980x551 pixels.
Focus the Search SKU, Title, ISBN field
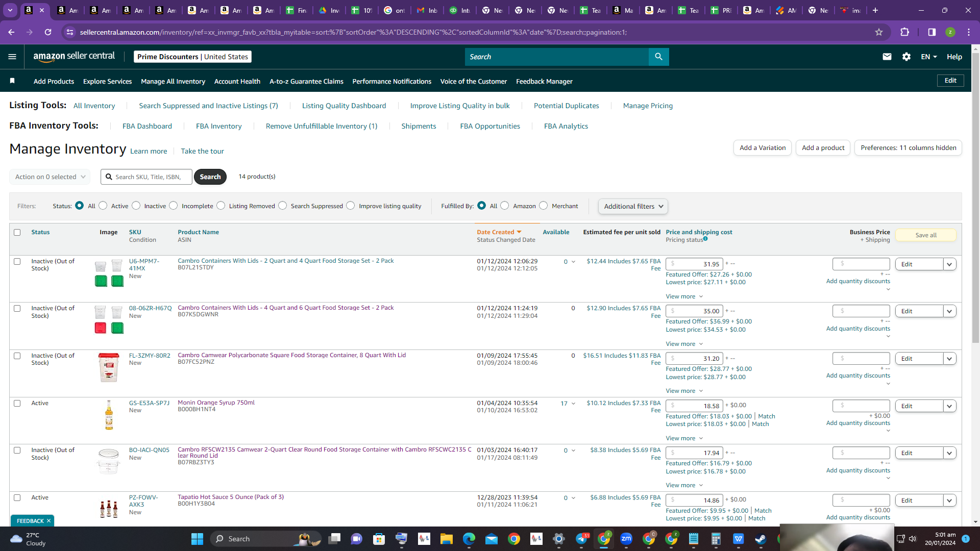(x=146, y=177)
